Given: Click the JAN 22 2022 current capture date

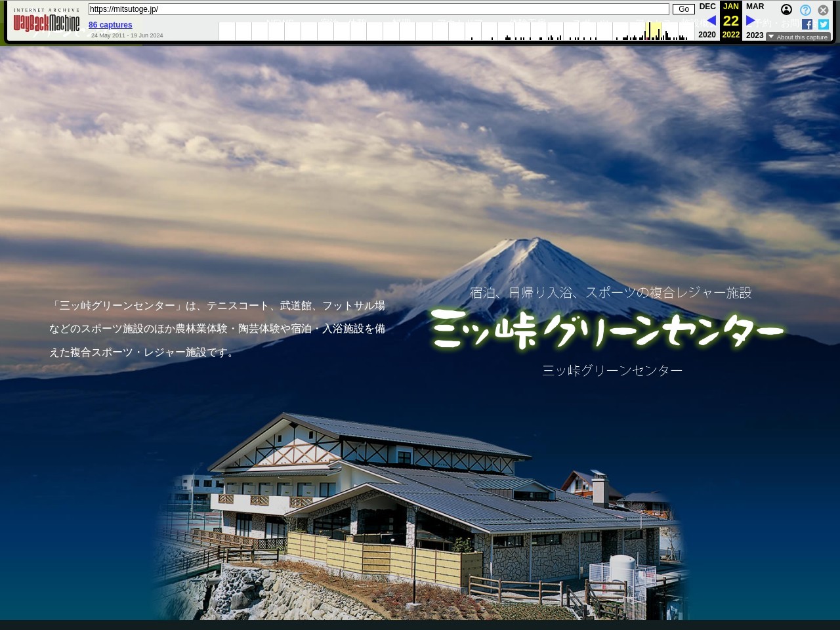Looking at the screenshot, I should click(731, 20).
